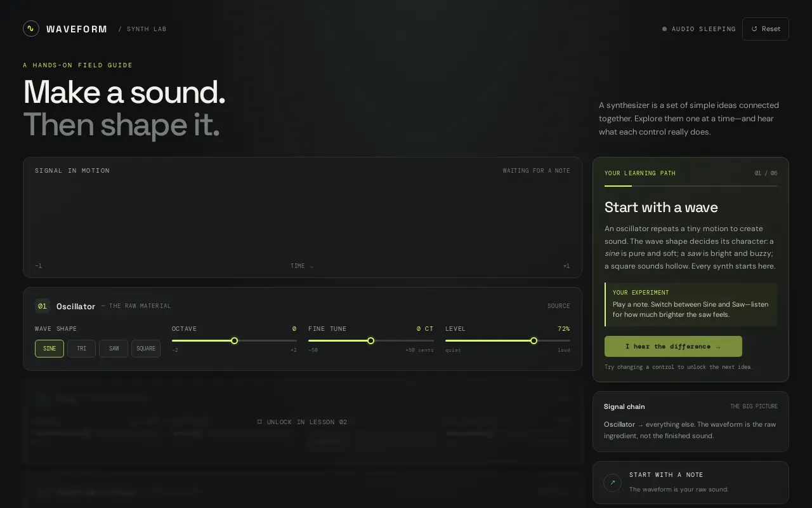Click the '0 CT' fine tune value
This screenshot has width=812, height=508.
[x=425, y=329]
